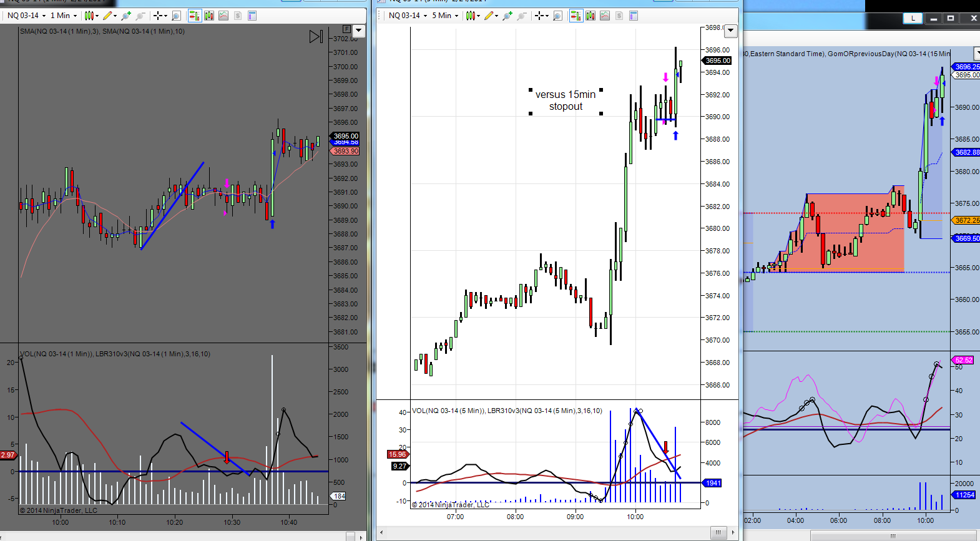Open chart style candlestick dropdown in 5 Min chart
The width and height of the screenshot is (980, 541).
coord(473,16)
